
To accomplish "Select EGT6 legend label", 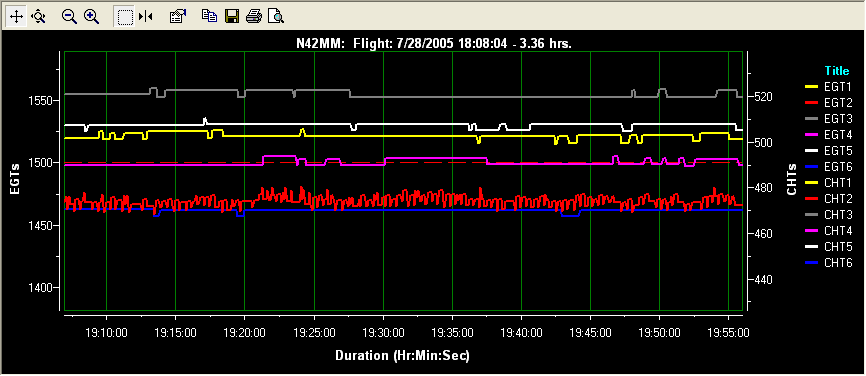I will point(838,166).
